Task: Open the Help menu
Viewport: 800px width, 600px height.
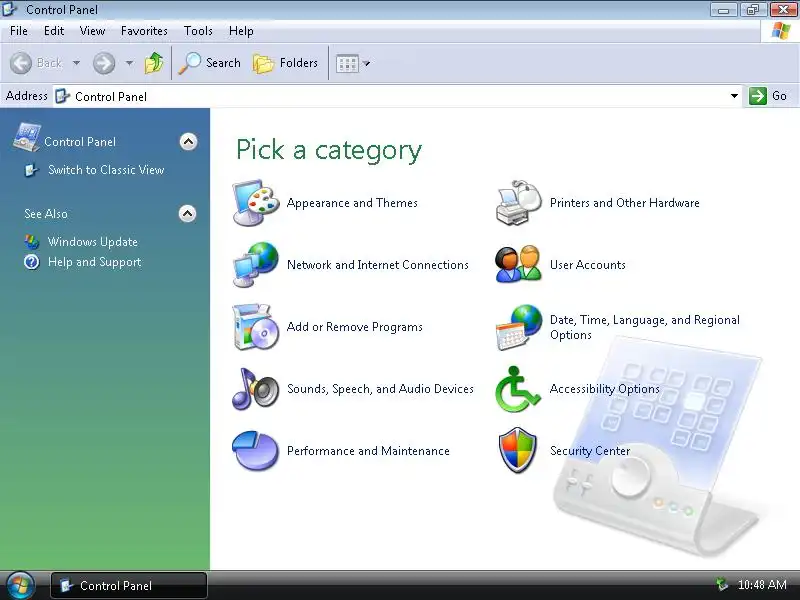Action: click(241, 31)
